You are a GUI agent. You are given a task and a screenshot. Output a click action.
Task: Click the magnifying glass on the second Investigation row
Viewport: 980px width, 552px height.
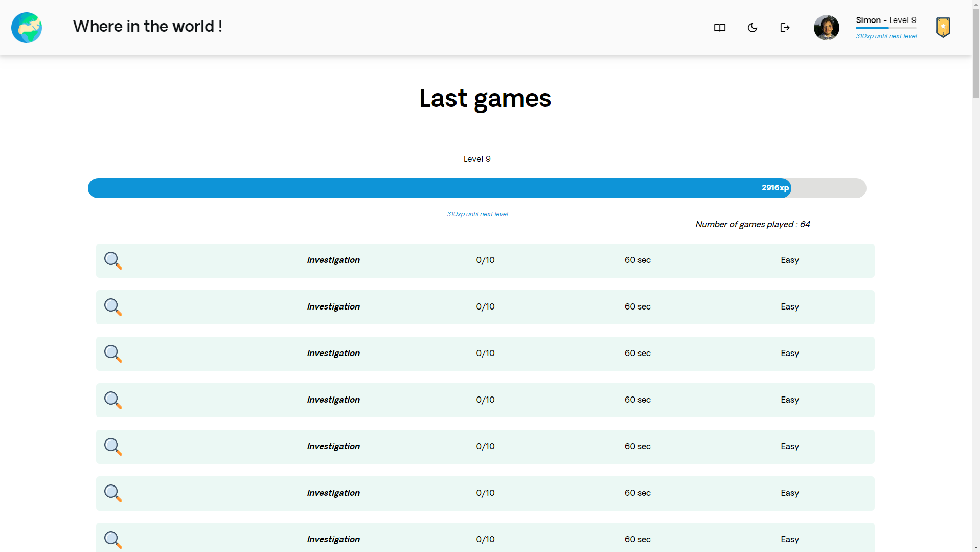point(112,307)
